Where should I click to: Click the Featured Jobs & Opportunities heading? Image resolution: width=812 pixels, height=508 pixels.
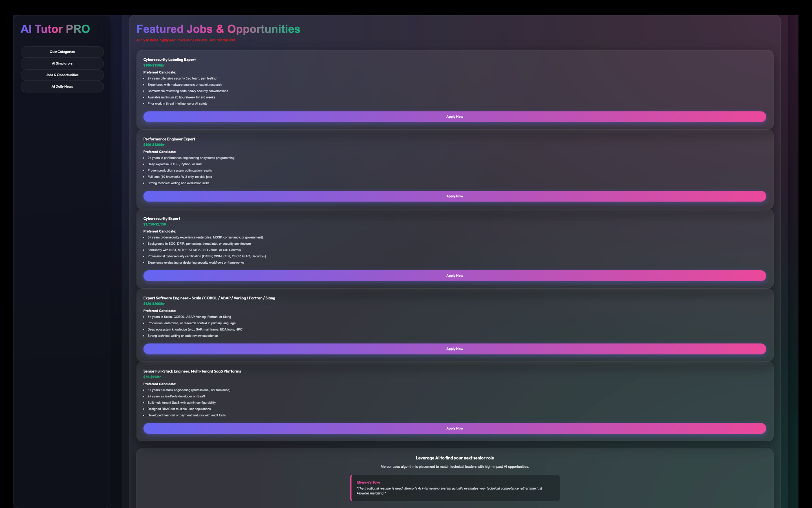(219, 29)
